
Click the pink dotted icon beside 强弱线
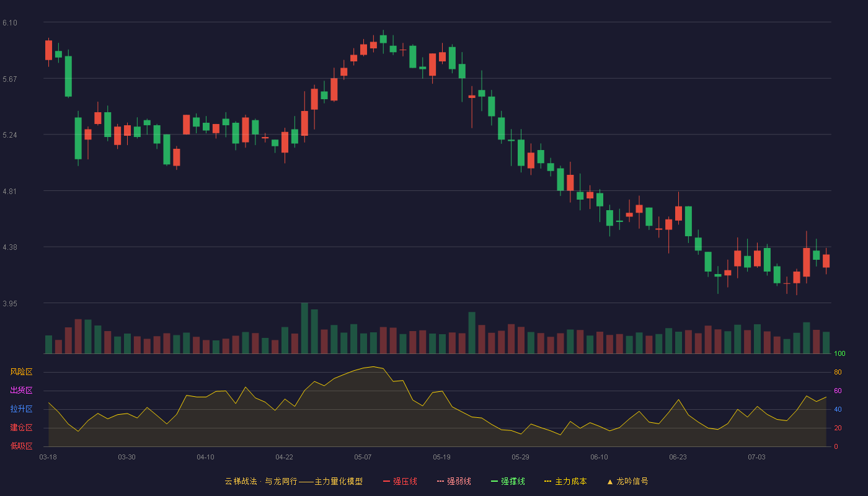tap(440, 481)
